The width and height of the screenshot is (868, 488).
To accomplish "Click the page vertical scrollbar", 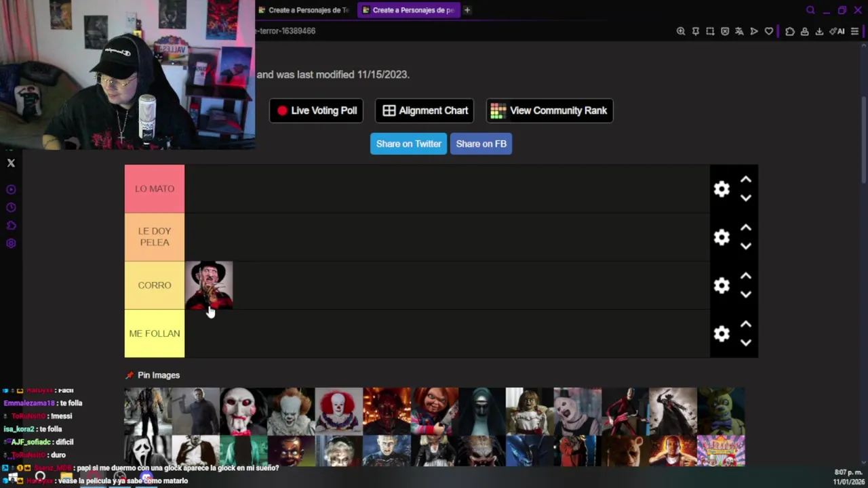I will coord(864,139).
